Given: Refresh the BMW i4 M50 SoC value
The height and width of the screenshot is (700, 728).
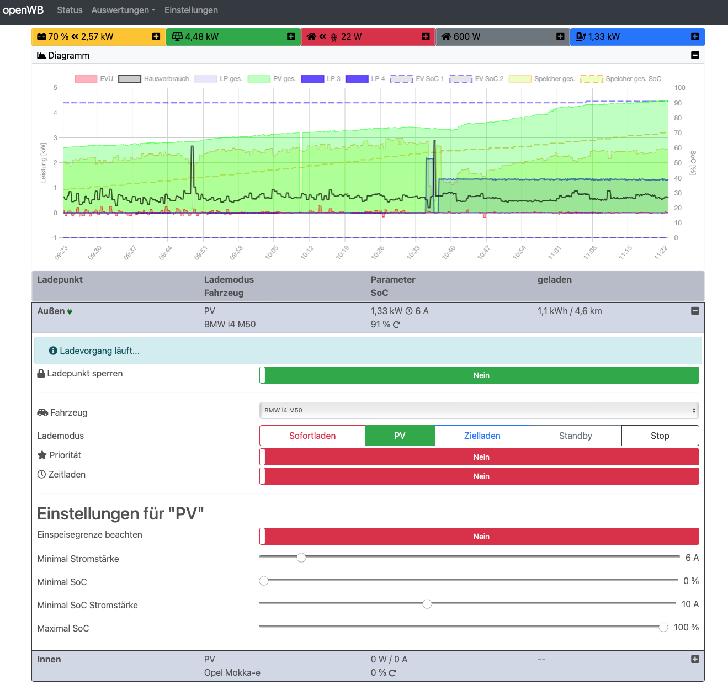Looking at the screenshot, I should coord(396,325).
